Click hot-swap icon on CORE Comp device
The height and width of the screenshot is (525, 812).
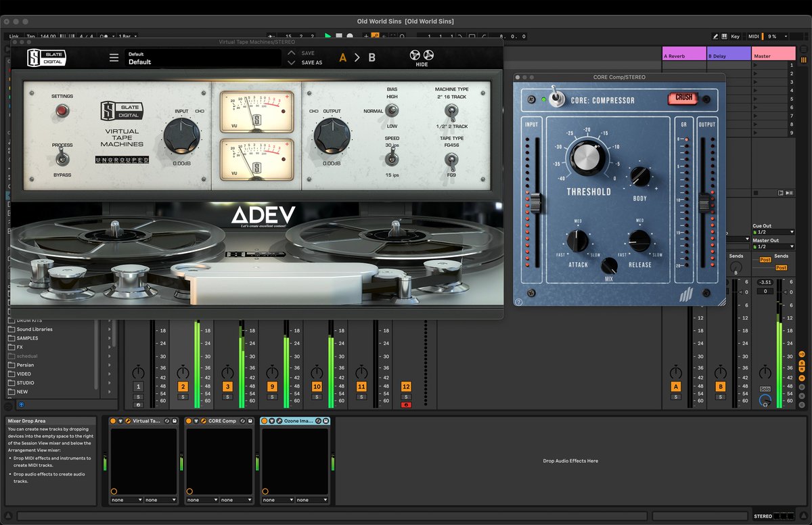coord(242,421)
